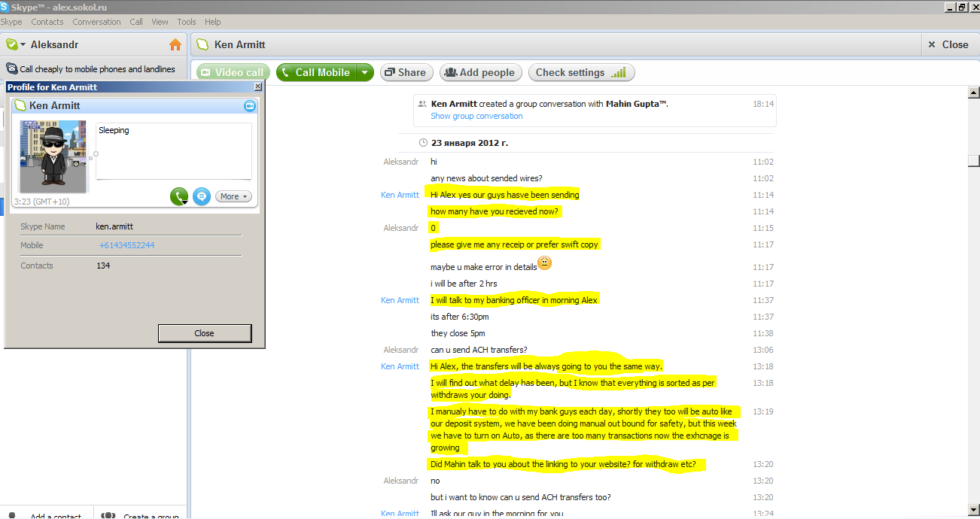
Task: Open the Help menu
Action: point(213,22)
